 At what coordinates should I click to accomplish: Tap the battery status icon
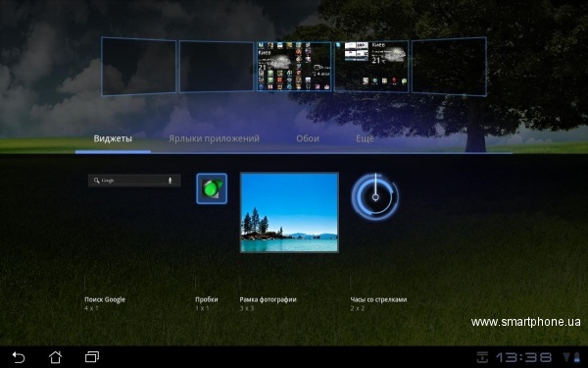tap(576, 357)
